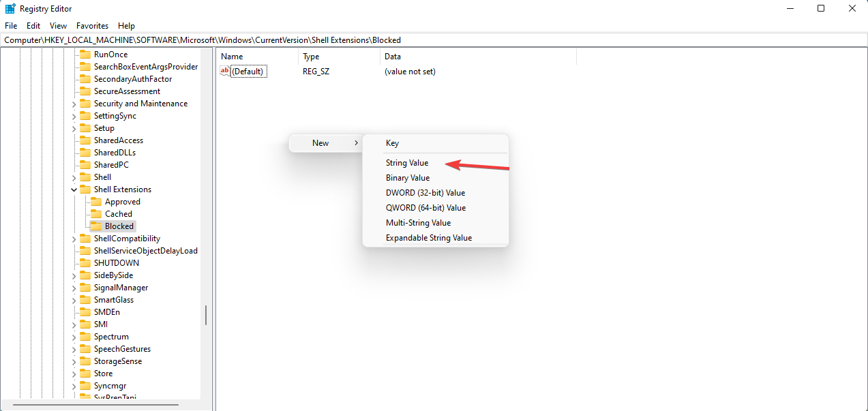Image resolution: width=868 pixels, height=411 pixels.
Task: Expand the Security and Maintenance node
Action: (74, 104)
